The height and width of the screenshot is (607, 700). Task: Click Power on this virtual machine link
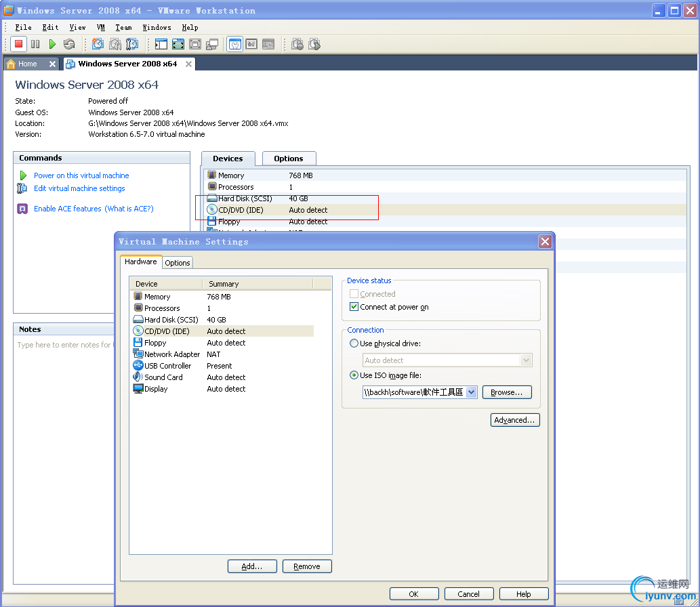[x=81, y=175]
